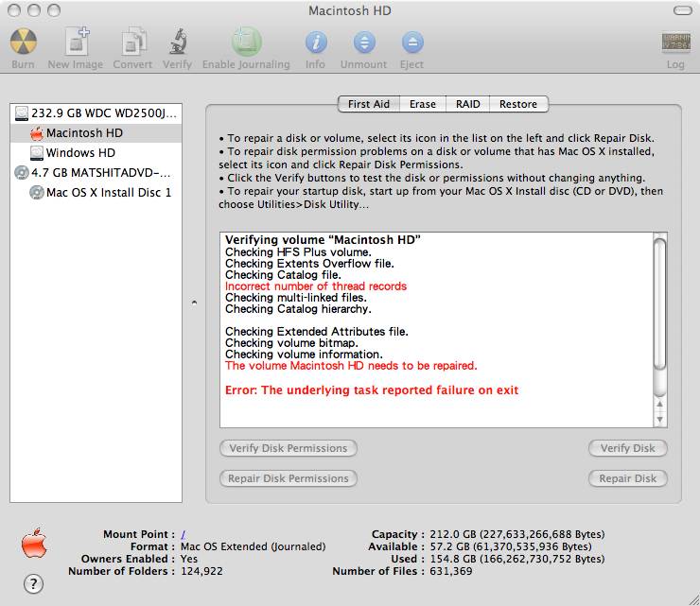Click the Burn toolbar icon

coord(24,42)
